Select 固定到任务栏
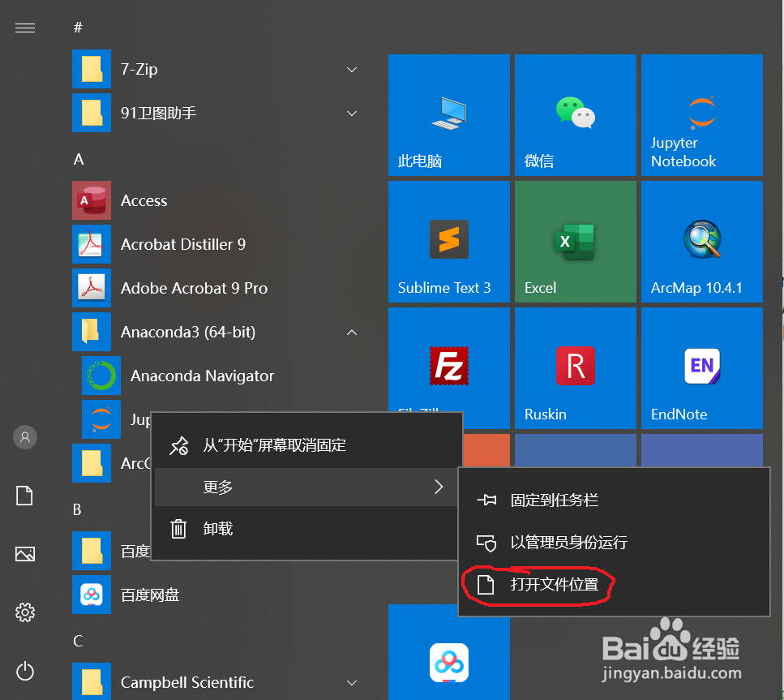This screenshot has height=700, width=784. coord(614,500)
